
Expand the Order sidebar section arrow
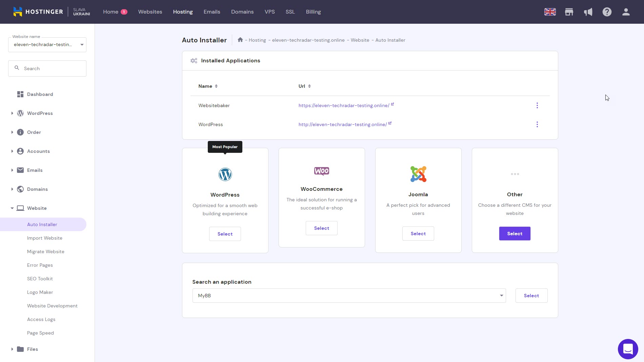[x=12, y=132]
